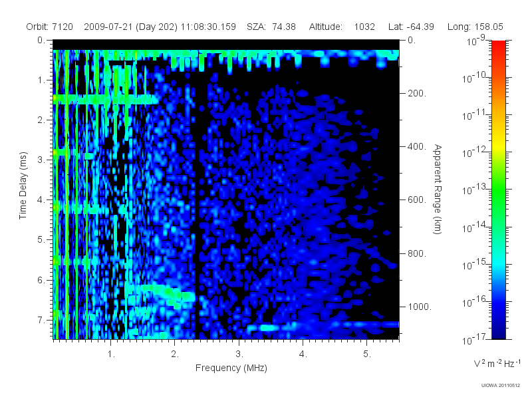Image resolution: width=532 pixels, height=399 pixels.
Task: Click the 10^-9 color scale label
Action: pos(476,41)
